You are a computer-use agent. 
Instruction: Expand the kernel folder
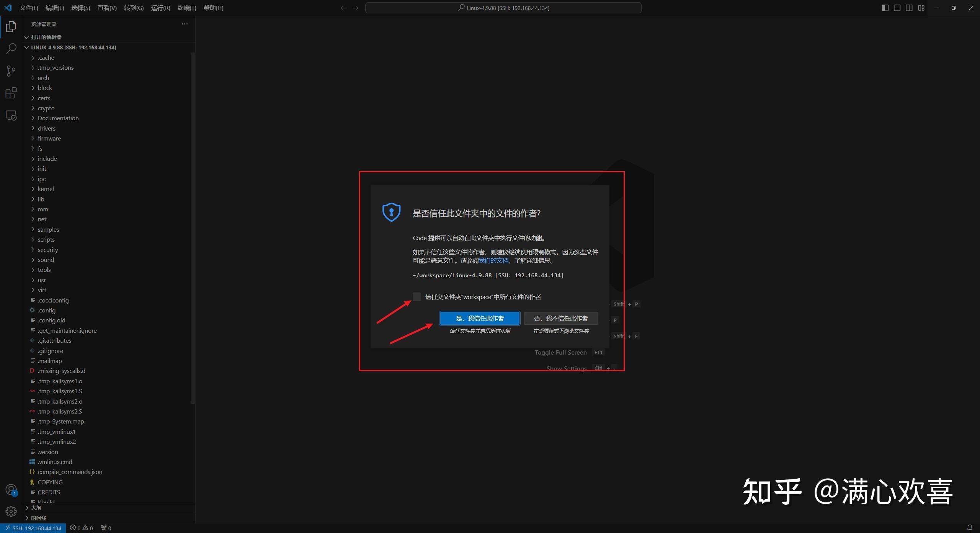[33, 189]
